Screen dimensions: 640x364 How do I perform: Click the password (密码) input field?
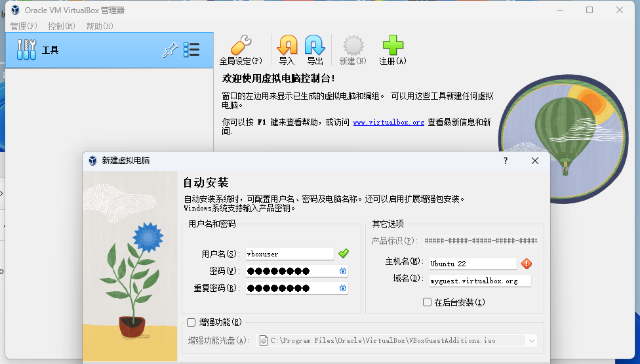coord(297,271)
